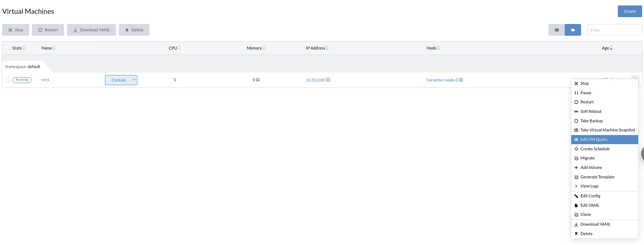The width and height of the screenshot is (644, 245).
Task: Click Add Volume plus entry
Action: [x=591, y=167]
